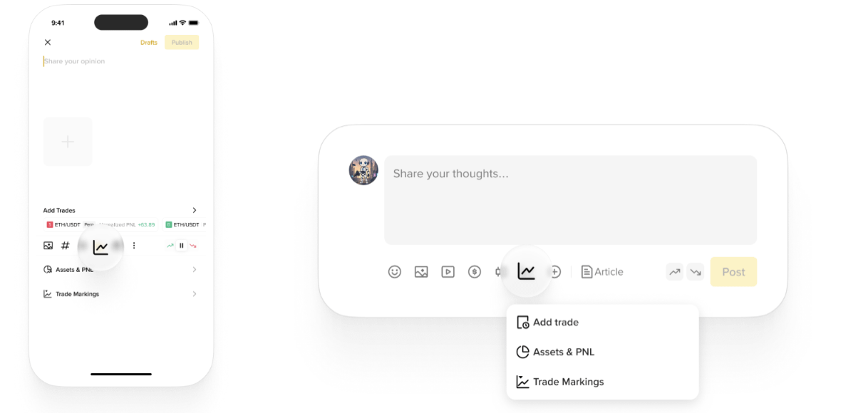Expand the Trade Markings row on the phone
868x413 pixels.
(x=194, y=294)
